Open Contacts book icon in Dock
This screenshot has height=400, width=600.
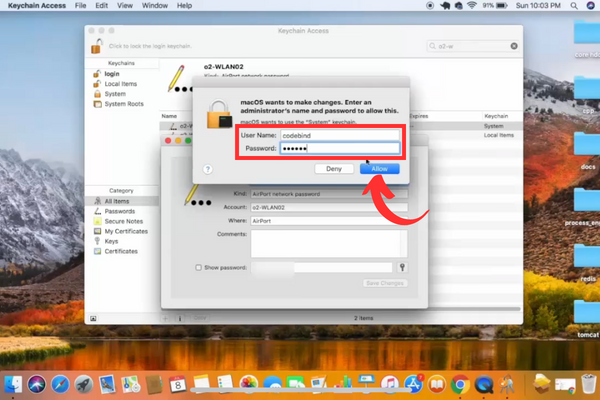point(154,384)
